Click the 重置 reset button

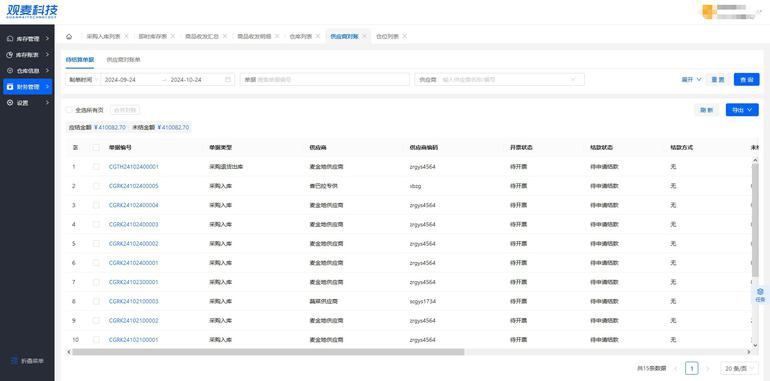tap(718, 80)
